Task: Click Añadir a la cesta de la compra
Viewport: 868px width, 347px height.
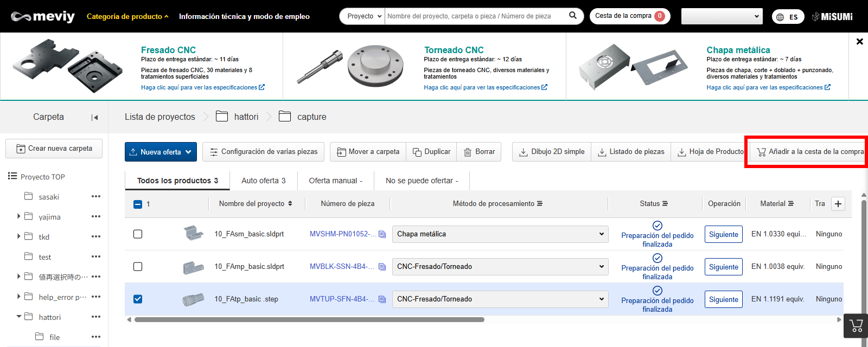Action: click(809, 152)
